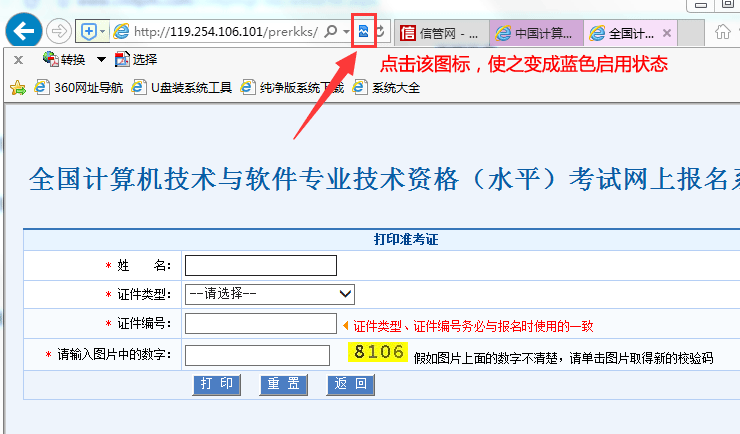Screen dimensions: 740x434
Task: Close the toolbar with the X button
Action: point(18,60)
